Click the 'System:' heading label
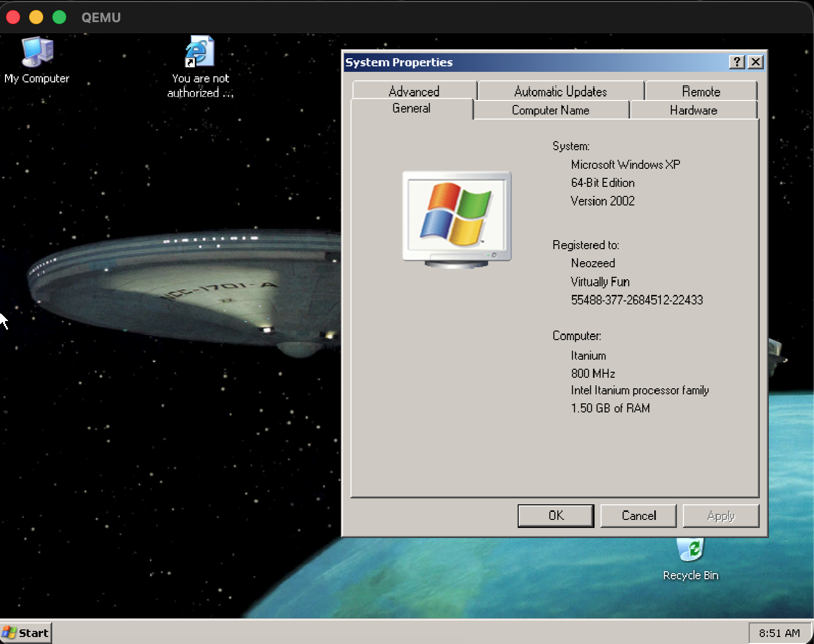Image resolution: width=814 pixels, height=644 pixels. pyautogui.click(x=571, y=146)
